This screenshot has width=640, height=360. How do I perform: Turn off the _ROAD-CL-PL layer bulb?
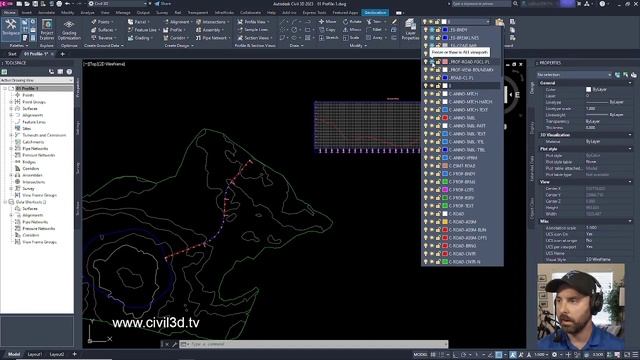425,78
